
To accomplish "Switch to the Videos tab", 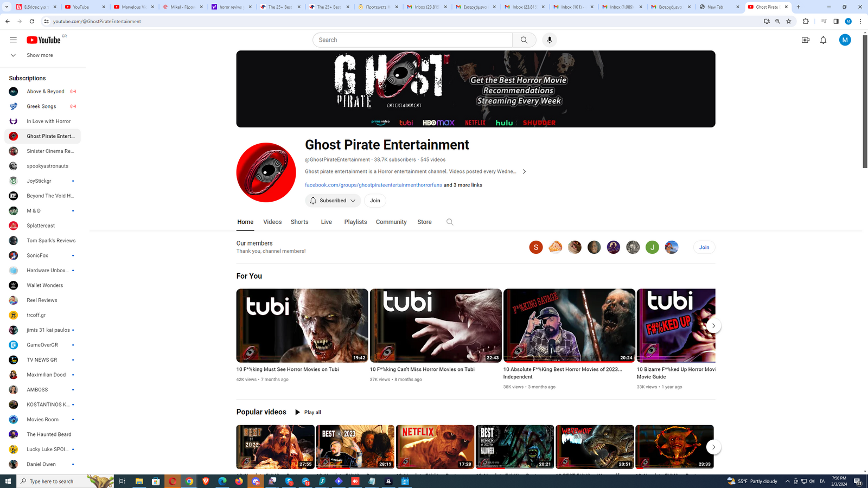I will click(x=272, y=222).
